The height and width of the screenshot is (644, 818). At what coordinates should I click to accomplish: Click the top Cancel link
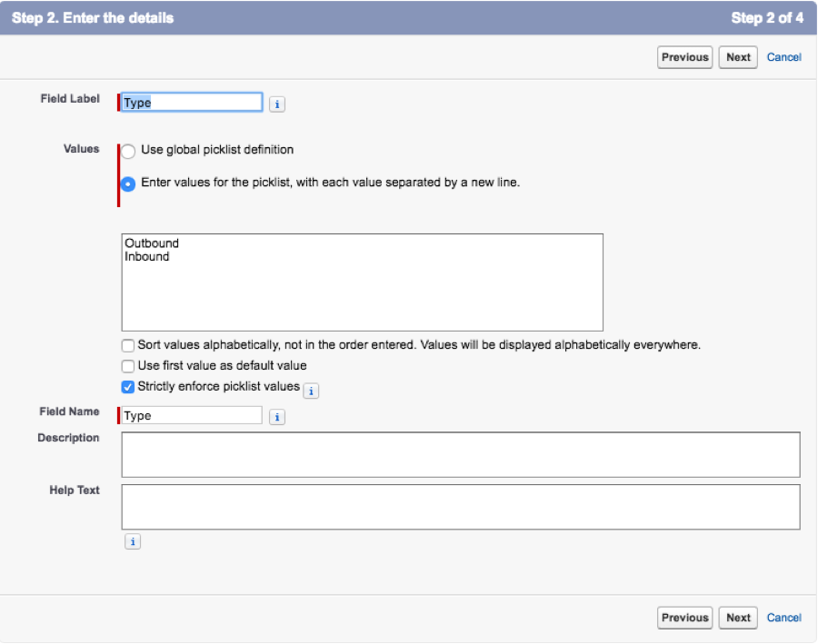point(783,57)
